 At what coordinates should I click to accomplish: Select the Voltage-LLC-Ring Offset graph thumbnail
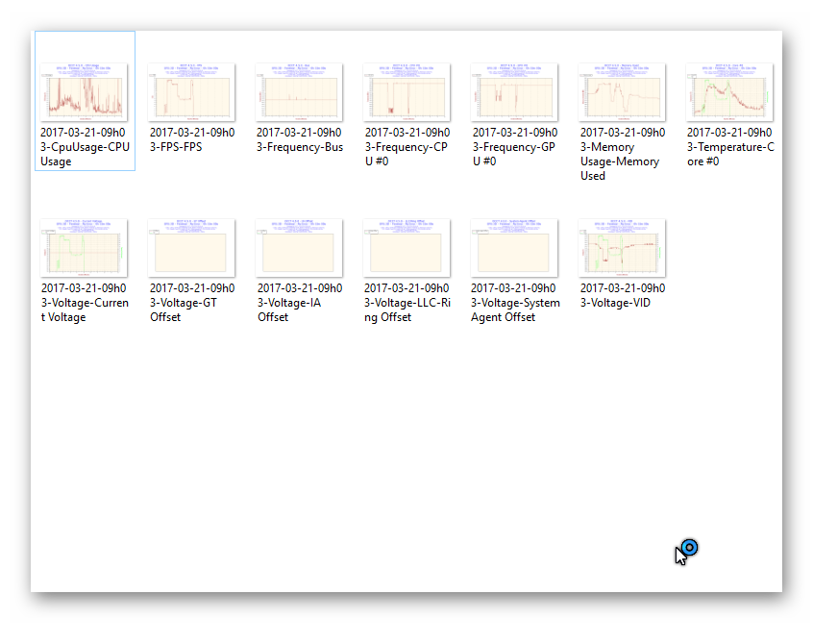tap(406, 248)
